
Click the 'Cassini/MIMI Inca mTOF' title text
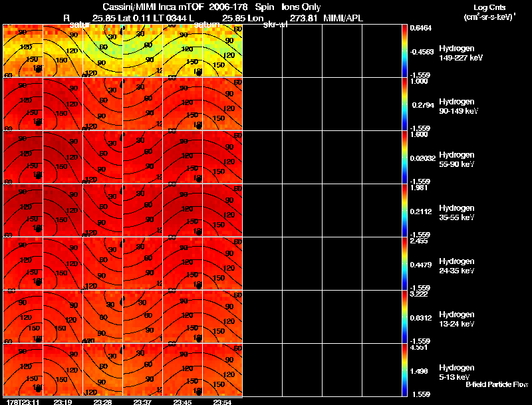click(153, 7)
